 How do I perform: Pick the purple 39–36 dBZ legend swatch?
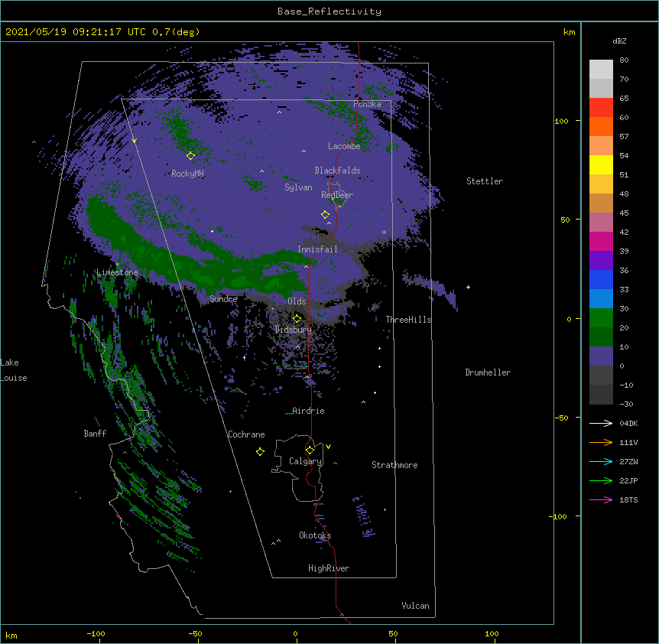coord(601,260)
